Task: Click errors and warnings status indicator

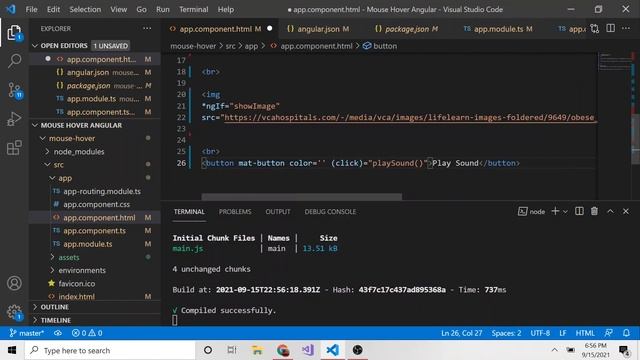Action: click(87, 333)
